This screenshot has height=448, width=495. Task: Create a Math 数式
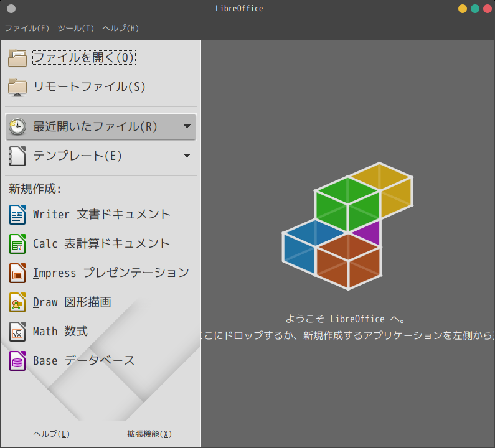click(x=60, y=332)
